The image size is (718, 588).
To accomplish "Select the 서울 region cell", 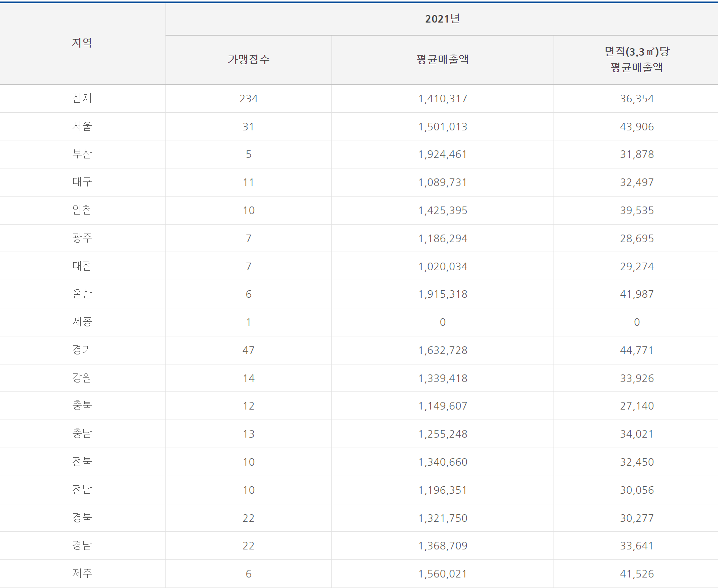I will 82,126.
